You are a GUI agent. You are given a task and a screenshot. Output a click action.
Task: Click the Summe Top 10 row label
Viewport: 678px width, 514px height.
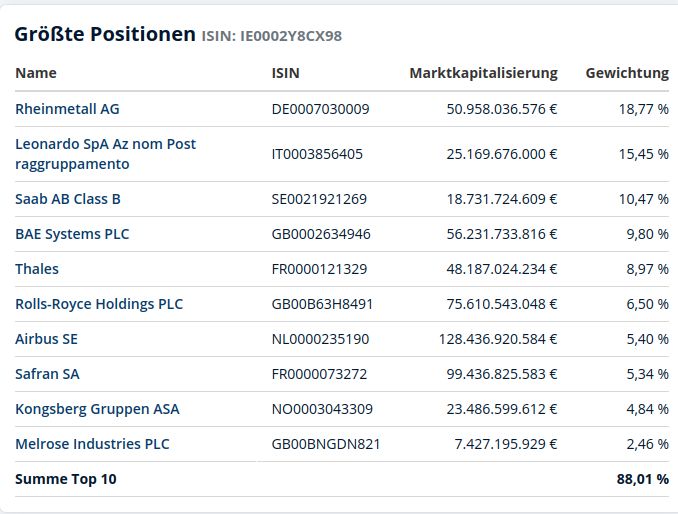(66, 479)
